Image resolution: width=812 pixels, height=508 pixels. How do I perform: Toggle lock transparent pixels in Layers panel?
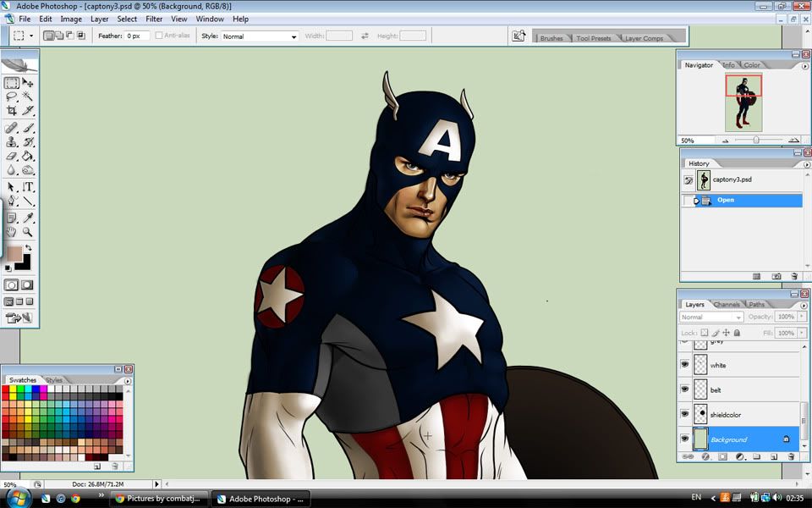coord(705,333)
